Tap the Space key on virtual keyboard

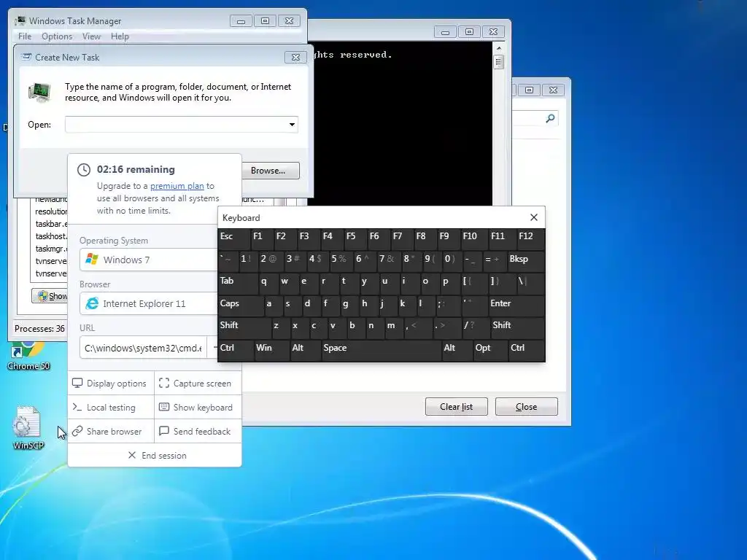click(x=381, y=351)
